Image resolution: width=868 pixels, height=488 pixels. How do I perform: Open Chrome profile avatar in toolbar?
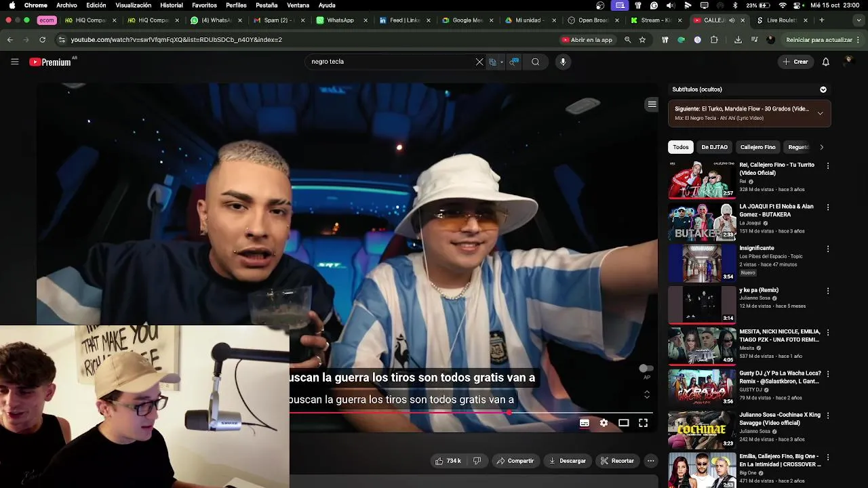tap(770, 40)
